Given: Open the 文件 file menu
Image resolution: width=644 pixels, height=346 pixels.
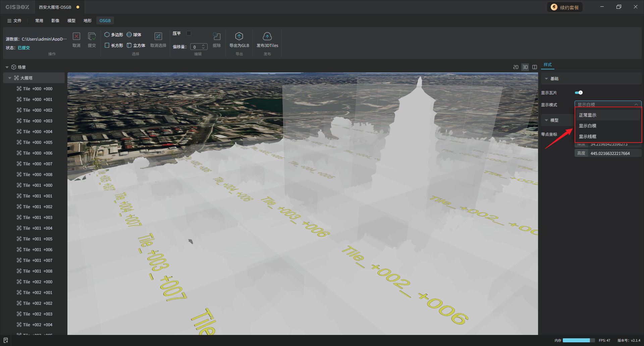Looking at the screenshot, I should (14, 21).
